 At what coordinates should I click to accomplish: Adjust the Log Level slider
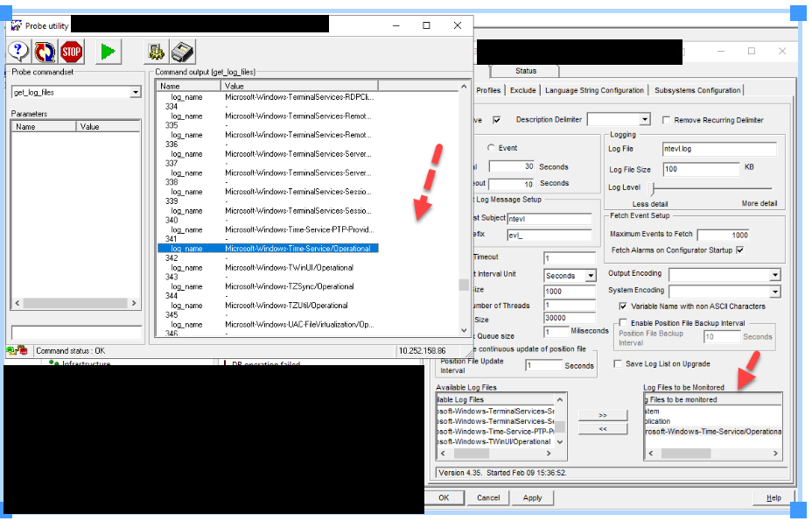(654, 187)
